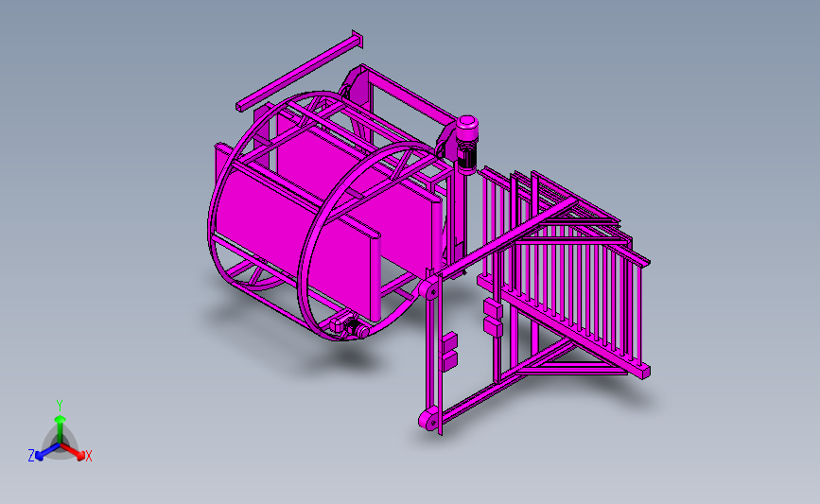
Task: Select the lowest pulley bracket of the vertical frame
Action: coord(428,421)
